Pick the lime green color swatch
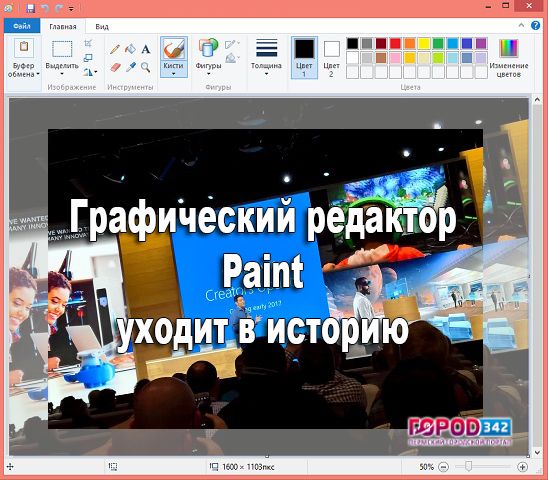This screenshot has width=548, height=480. click(x=438, y=58)
